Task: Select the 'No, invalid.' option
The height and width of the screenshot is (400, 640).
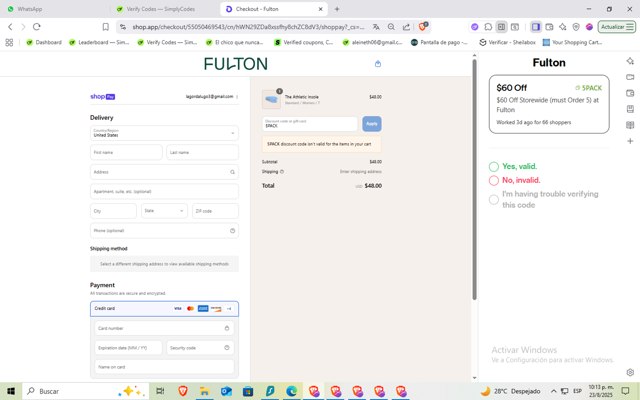Action: coord(493,180)
